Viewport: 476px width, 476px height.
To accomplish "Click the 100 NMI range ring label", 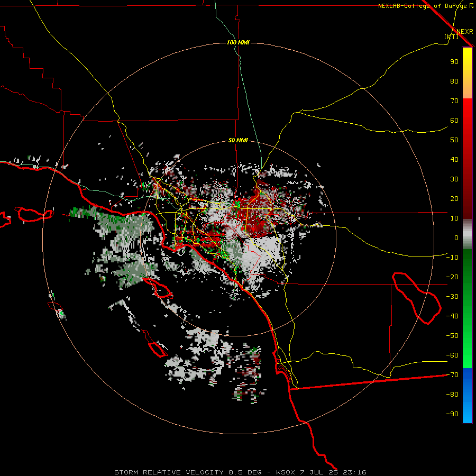I will [x=239, y=42].
